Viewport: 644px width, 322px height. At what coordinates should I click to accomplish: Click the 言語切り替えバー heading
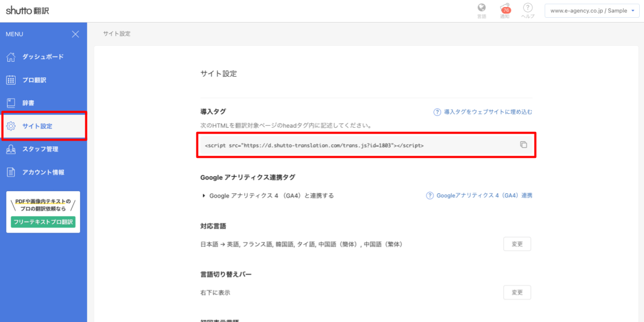click(226, 274)
